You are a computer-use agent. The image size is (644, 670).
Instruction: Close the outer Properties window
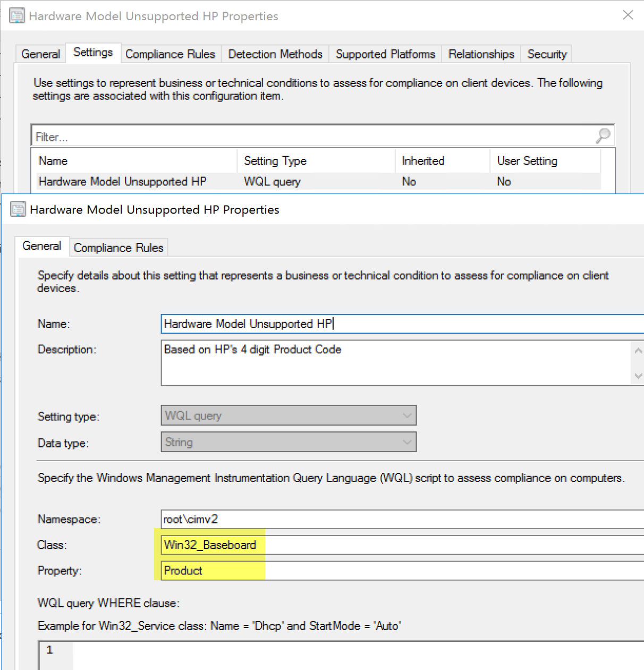[628, 15]
